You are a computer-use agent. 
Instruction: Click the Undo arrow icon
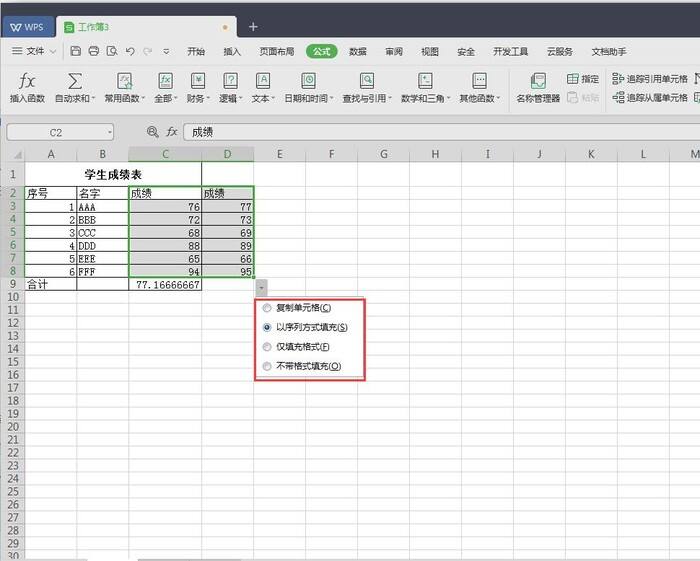[x=130, y=51]
